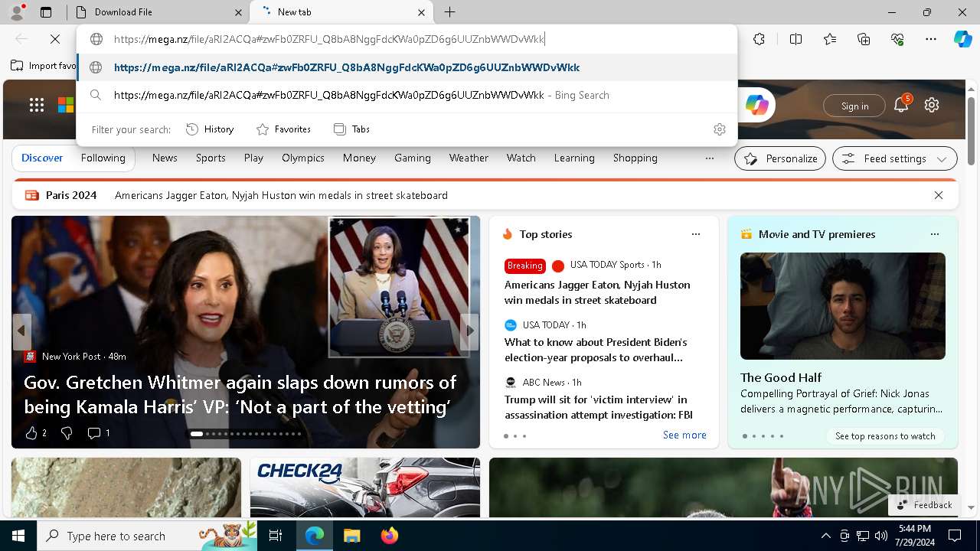Open page settings gear icon
This screenshot has height=551, width=980.
click(x=932, y=106)
